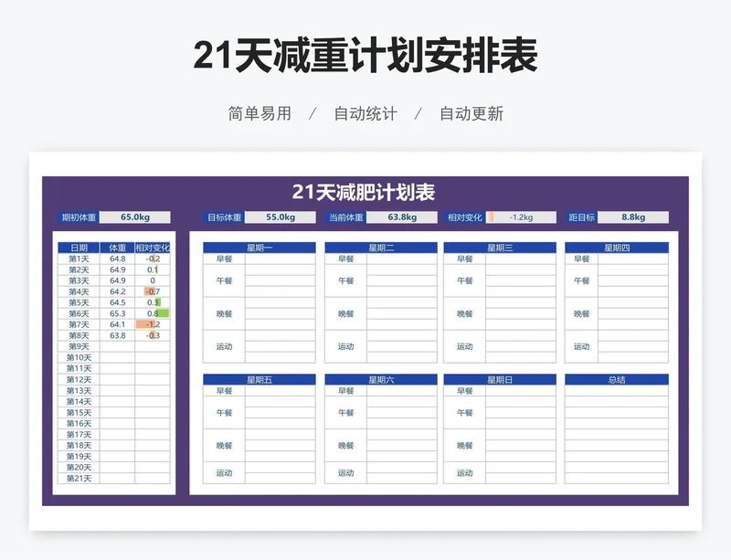
Task: Click the 目标体重 value 55.0kg
Action: (281, 217)
